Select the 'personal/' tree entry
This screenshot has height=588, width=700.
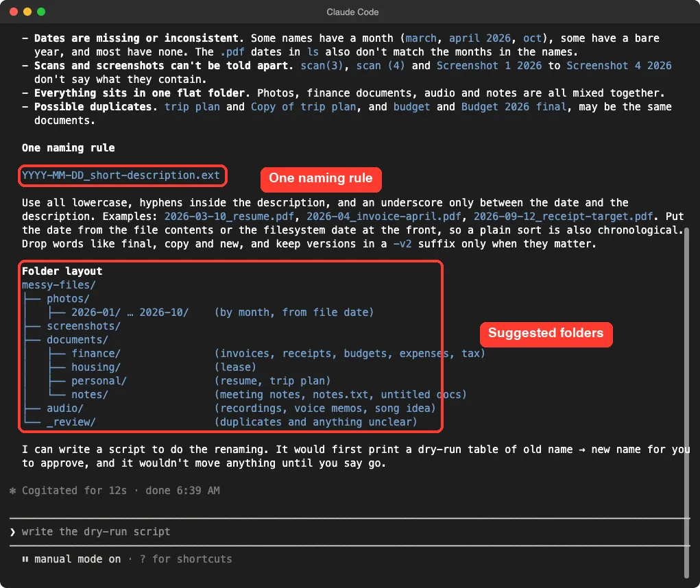pyautogui.click(x=99, y=381)
